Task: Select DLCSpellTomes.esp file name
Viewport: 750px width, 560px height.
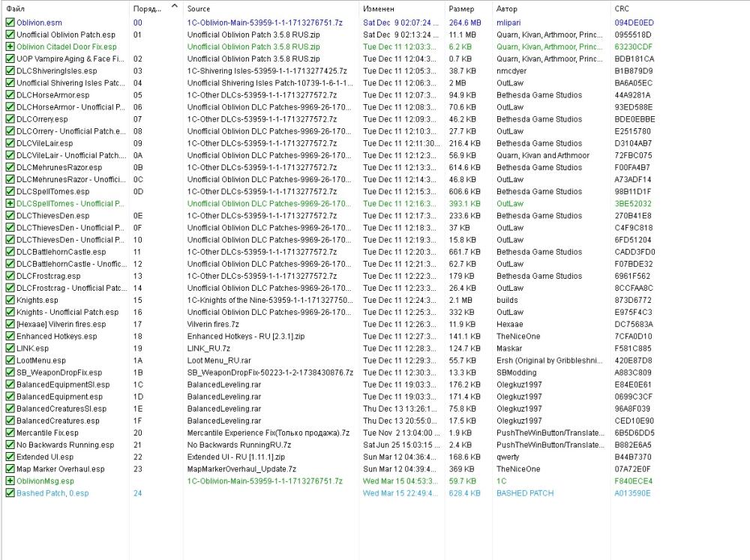Action: point(52,191)
